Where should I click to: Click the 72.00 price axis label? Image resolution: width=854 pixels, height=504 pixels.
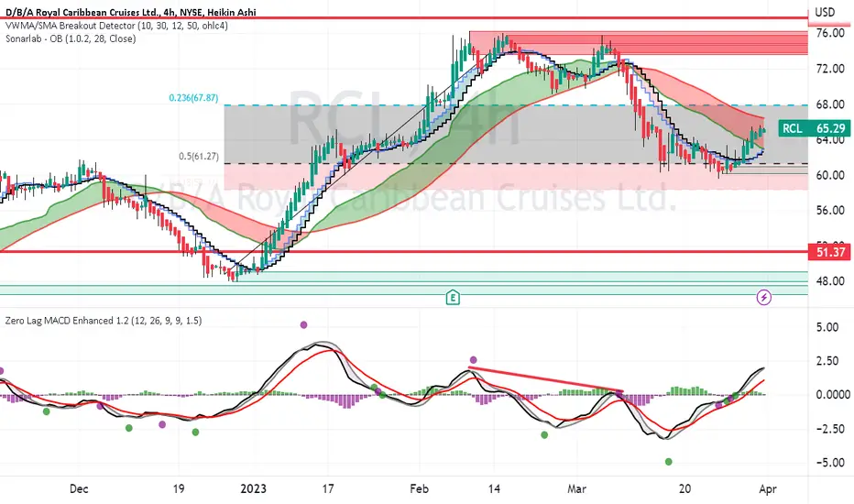(x=830, y=69)
